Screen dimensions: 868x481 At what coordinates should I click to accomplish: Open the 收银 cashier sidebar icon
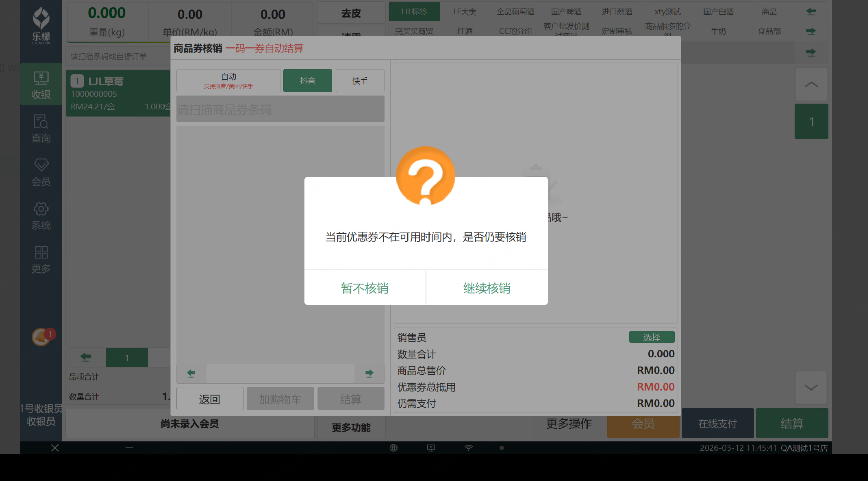click(41, 85)
